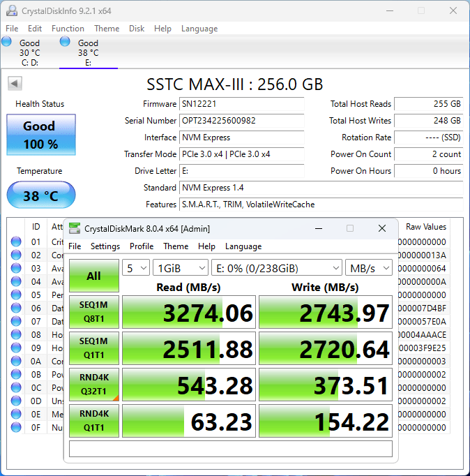The height and width of the screenshot is (476, 470).
Task: Open the test count dropdown showing 5
Action: pos(136,268)
